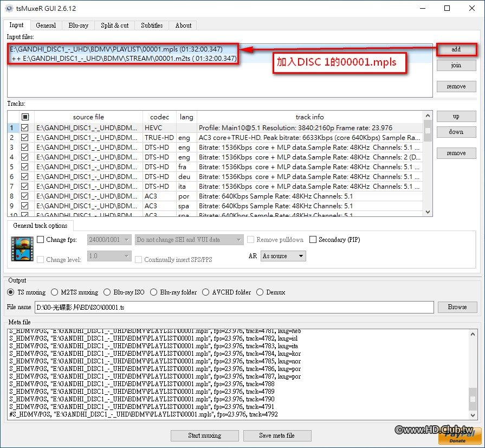Uncheck track 2 TRUE-HD checkbox
Image resolution: width=485 pixels, height=448 pixels.
point(25,137)
